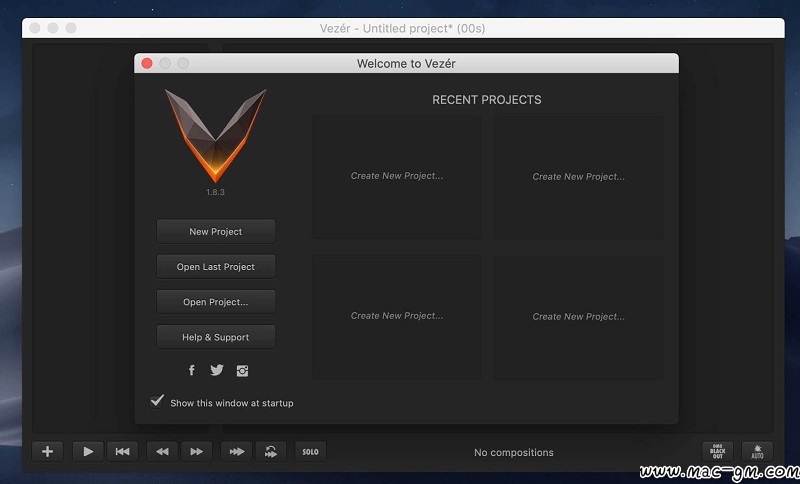
Task: Click the rewind button in transport bar
Action: pyautogui.click(x=162, y=451)
